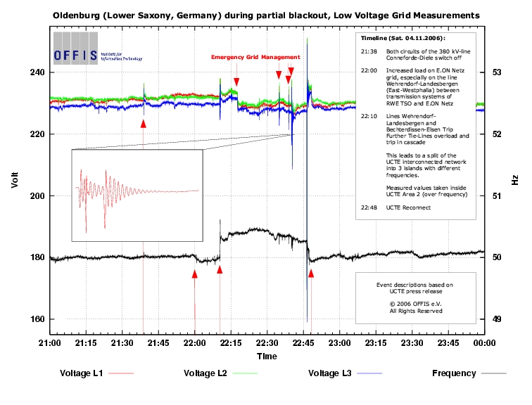Click the 2006 OFFIS e.V. copyright text
This screenshot has width=532, height=405.
tap(414, 303)
